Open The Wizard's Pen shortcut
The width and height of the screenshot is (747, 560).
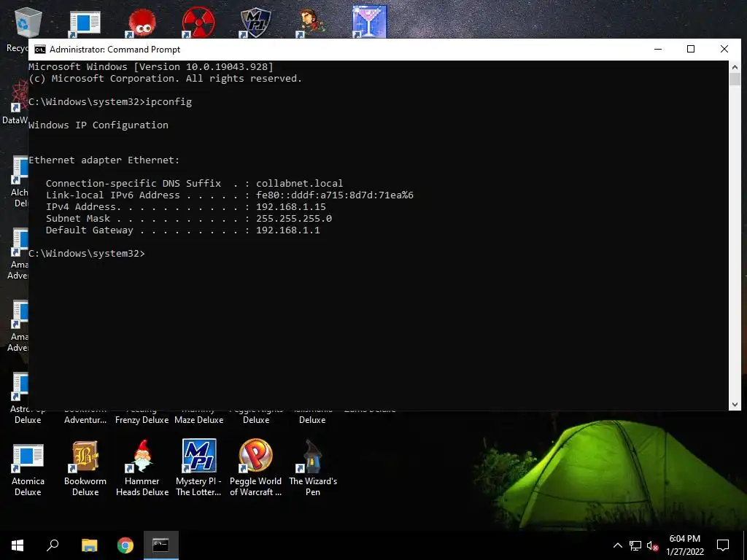click(x=312, y=470)
